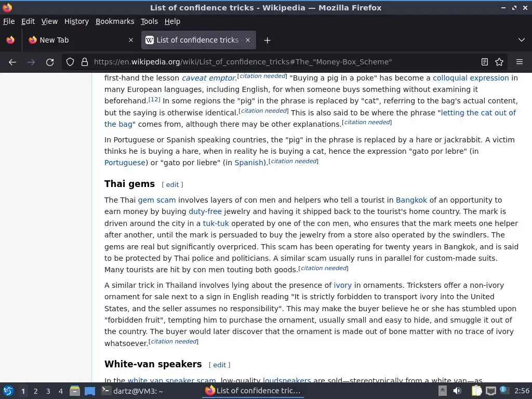This screenshot has width=532, height=399.
Task: Select the List of confidence tricks tab
Action: pyautogui.click(x=198, y=40)
